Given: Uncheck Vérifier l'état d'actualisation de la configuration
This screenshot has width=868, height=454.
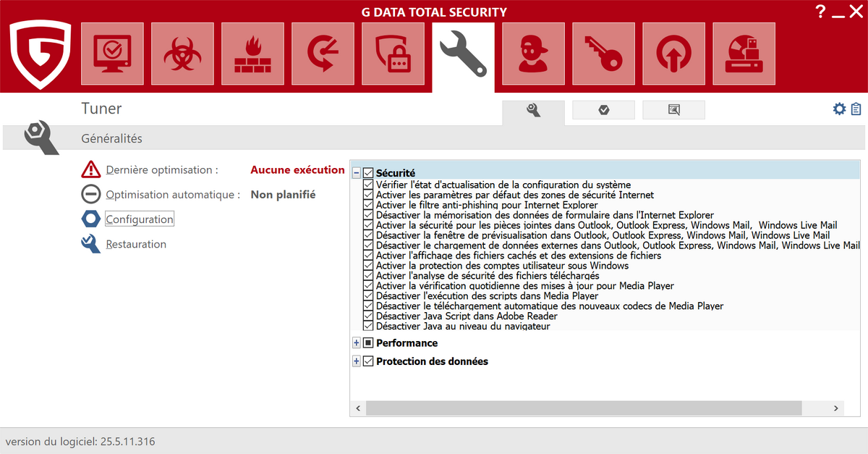Looking at the screenshot, I should (x=368, y=185).
